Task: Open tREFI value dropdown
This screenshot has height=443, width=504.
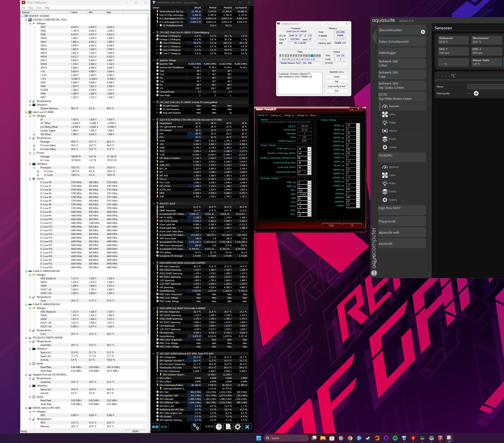Action: (x=309, y=195)
